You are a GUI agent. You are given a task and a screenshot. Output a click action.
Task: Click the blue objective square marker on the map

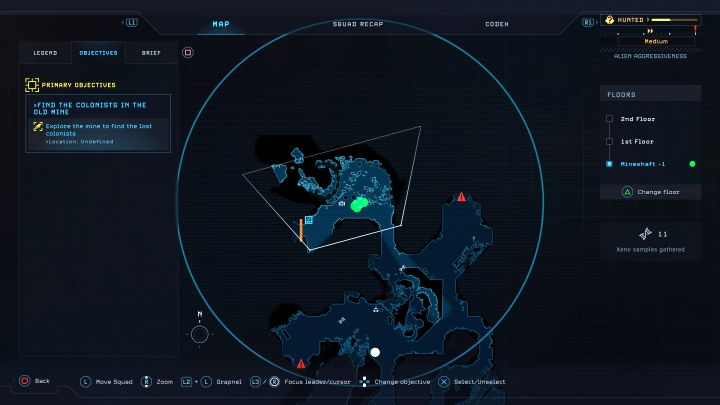click(x=309, y=219)
